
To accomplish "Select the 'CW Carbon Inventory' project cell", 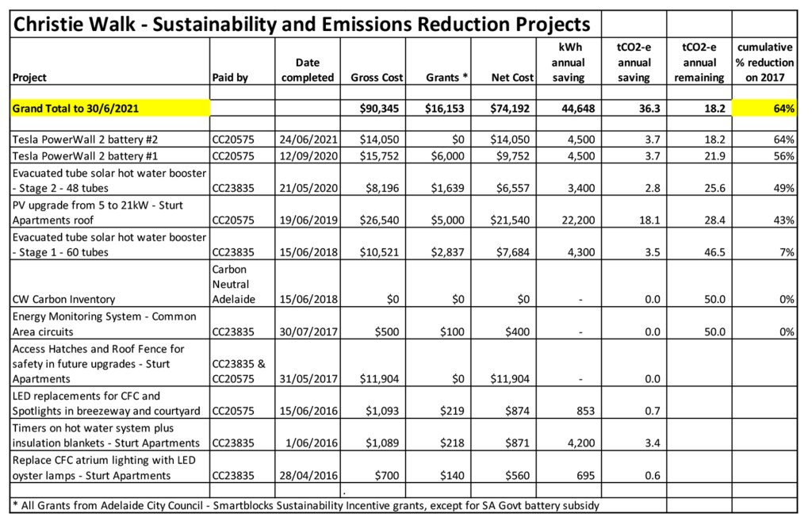I will point(109,298).
